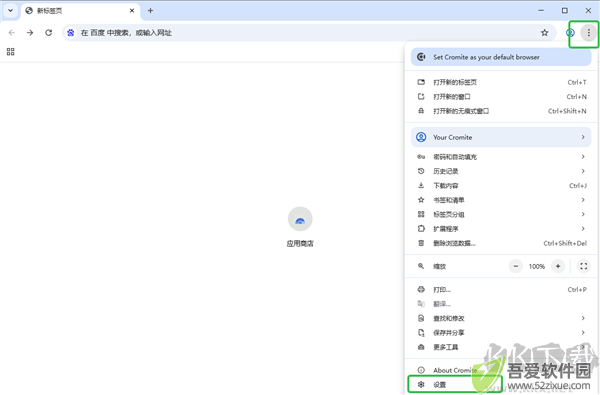This screenshot has width=600, height=395.
Task: Open the profile avatar button in toolbar
Action: 570,33
